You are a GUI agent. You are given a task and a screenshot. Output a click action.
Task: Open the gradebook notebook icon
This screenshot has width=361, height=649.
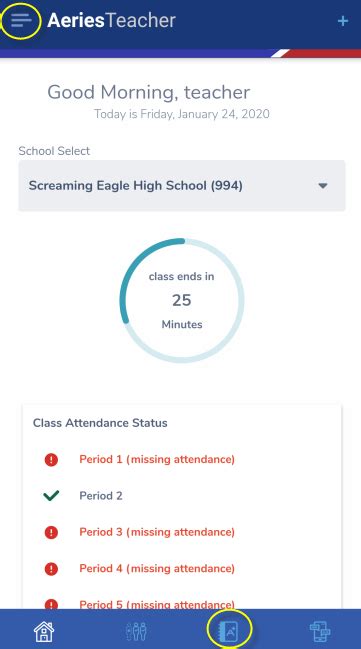coord(229,631)
